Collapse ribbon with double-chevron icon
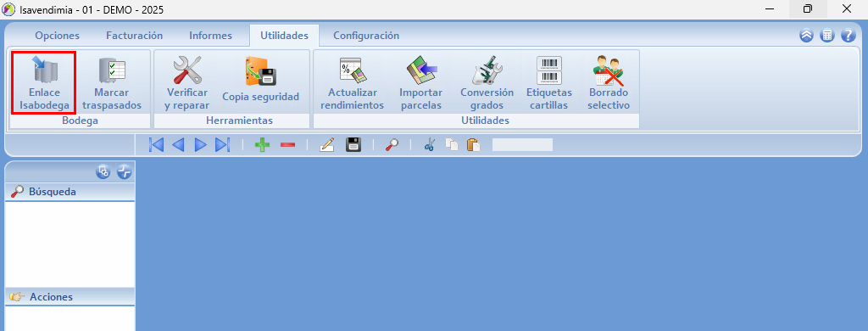 [807, 36]
